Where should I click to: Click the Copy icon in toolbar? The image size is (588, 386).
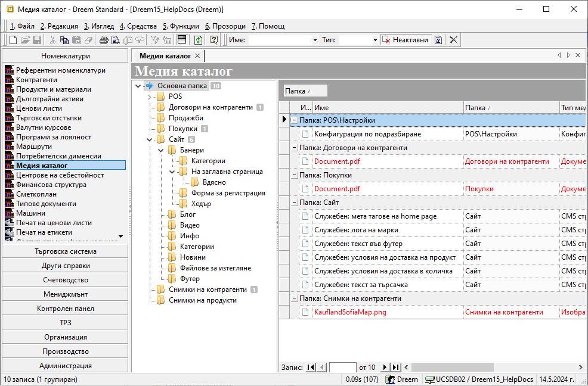click(64, 40)
